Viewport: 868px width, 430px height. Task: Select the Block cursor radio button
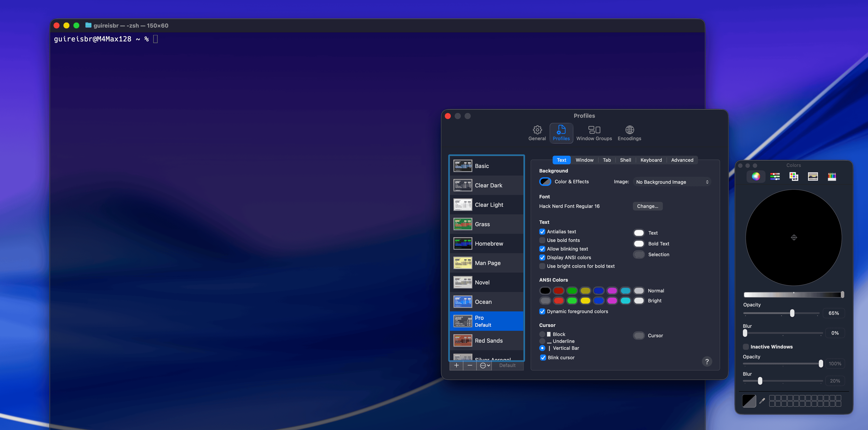542,334
